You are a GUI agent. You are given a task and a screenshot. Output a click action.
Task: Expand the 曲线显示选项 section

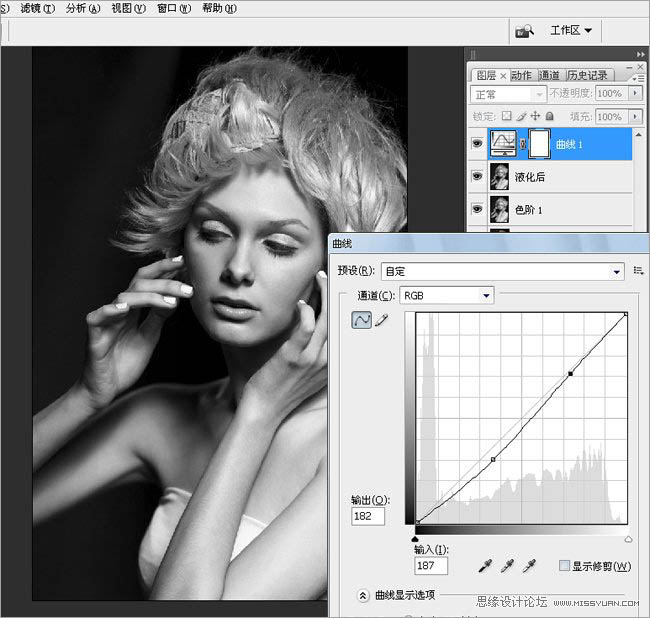pos(363,596)
